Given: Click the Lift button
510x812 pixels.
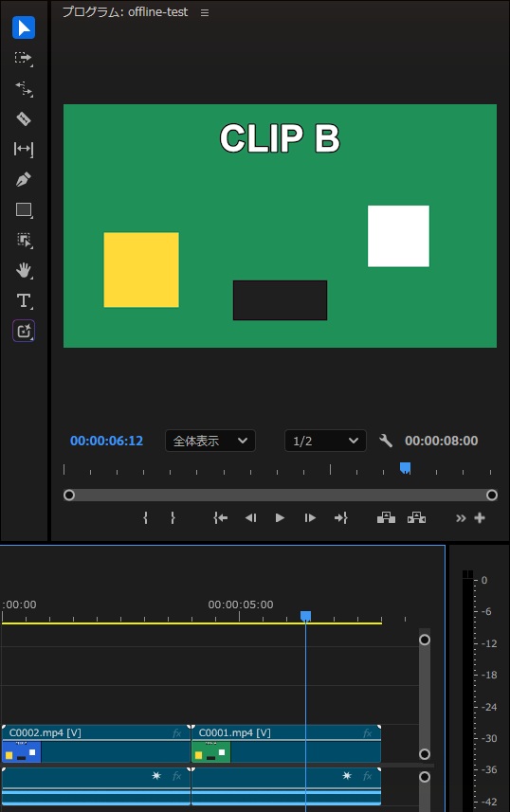Looking at the screenshot, I should click(x=386, y=518).
